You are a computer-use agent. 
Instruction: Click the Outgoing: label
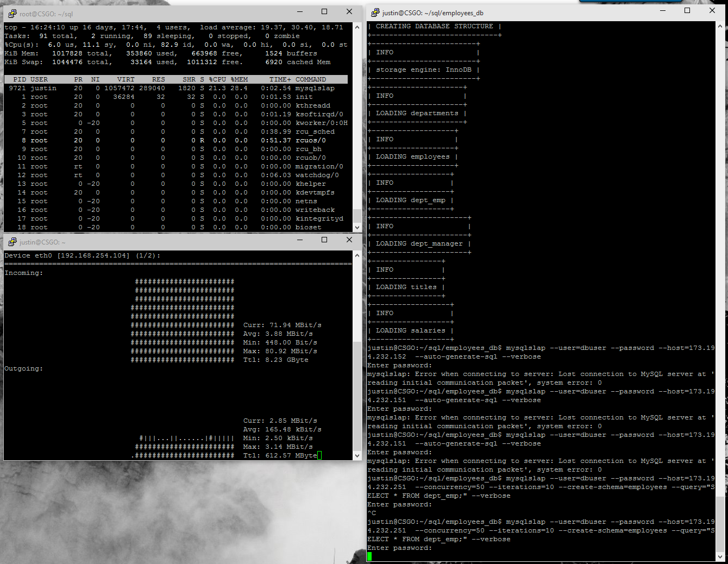[x=24, y=368]
